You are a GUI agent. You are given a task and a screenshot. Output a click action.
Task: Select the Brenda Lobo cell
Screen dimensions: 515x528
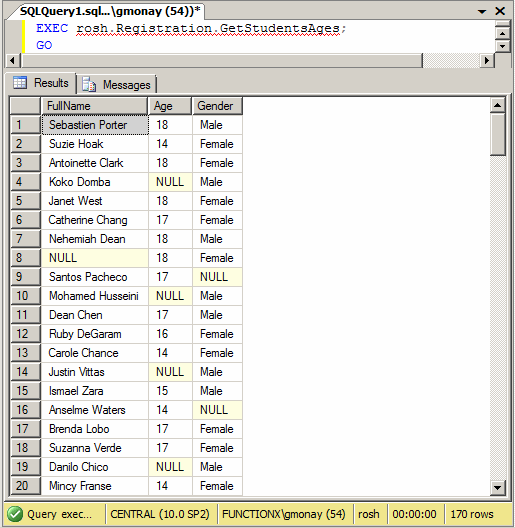coord(95,429)
